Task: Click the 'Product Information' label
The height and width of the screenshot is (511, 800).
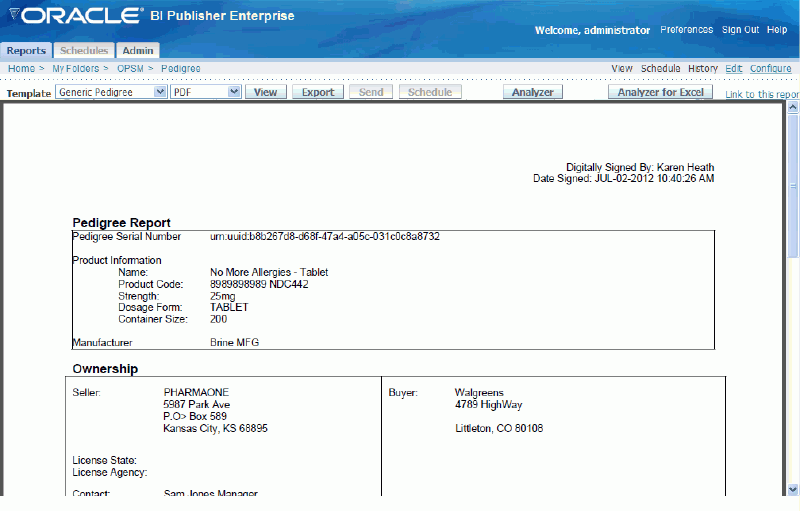Action: [117, 260]
